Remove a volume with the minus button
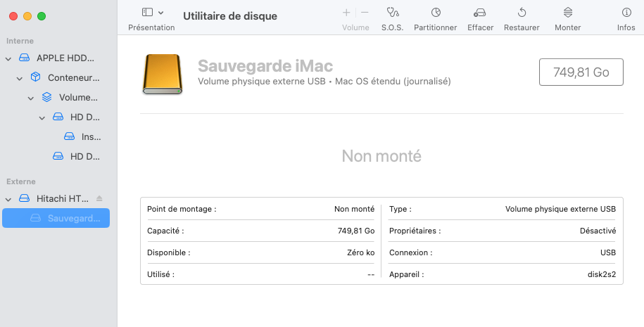This screenshot has height=327, width=644. [x=365, y=13]
